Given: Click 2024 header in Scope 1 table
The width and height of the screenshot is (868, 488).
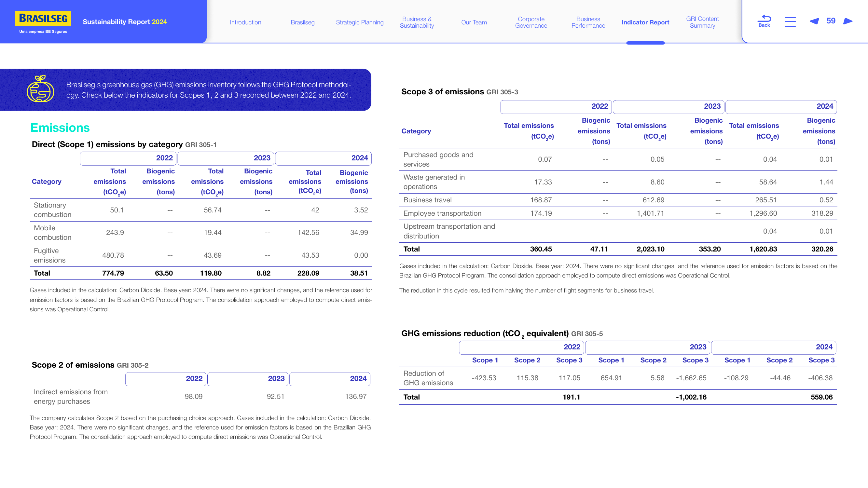Looking at the screenshot, I should [x=324, y=158].
